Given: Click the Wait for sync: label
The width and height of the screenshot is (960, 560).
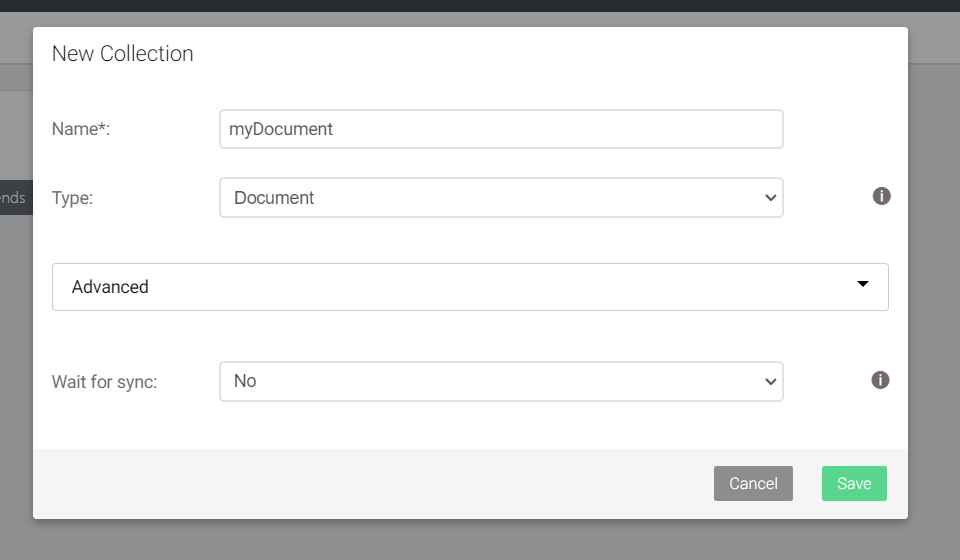Looking at the screenshot, I should point(104,381).
